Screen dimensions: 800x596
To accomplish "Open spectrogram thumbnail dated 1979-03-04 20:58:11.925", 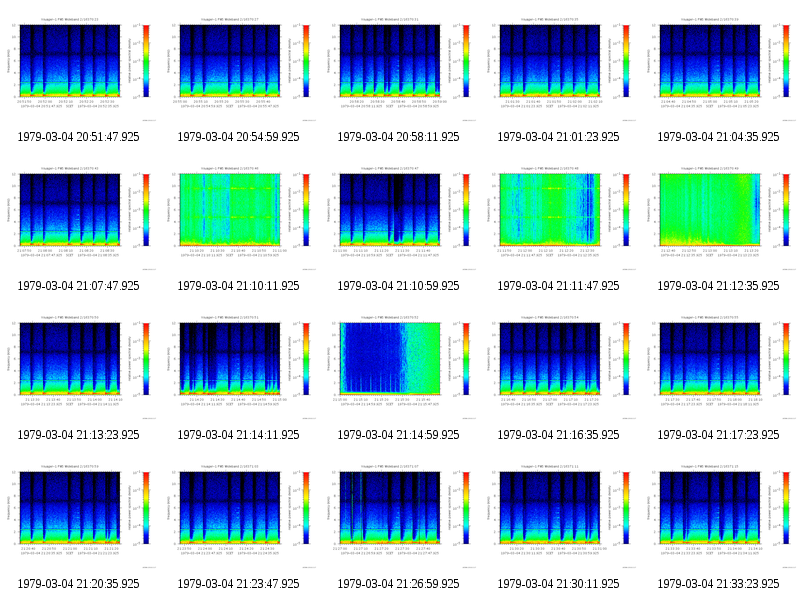I will pyautogui.click(x=398, y=68).
